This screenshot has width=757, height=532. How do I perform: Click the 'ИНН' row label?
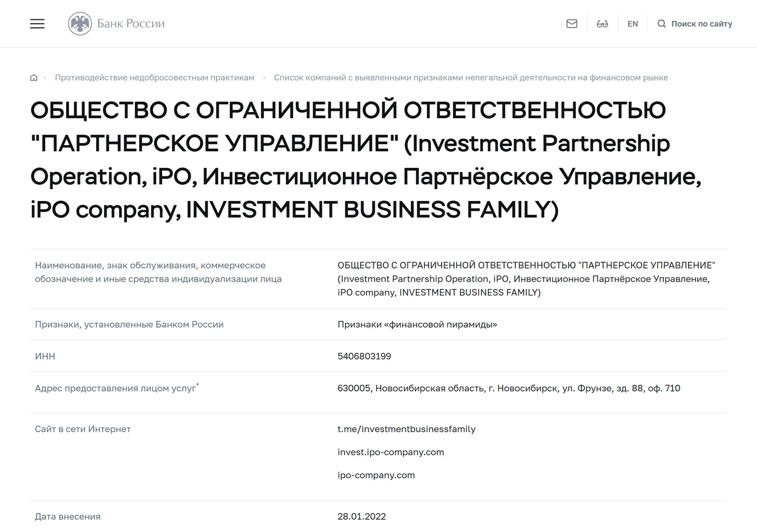[x=45, y=356]
